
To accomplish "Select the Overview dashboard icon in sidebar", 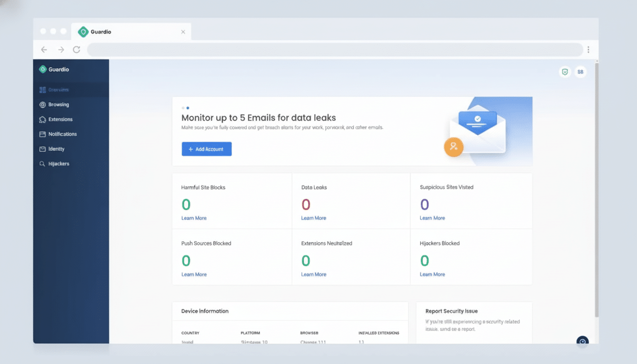I will coord(43,90).
